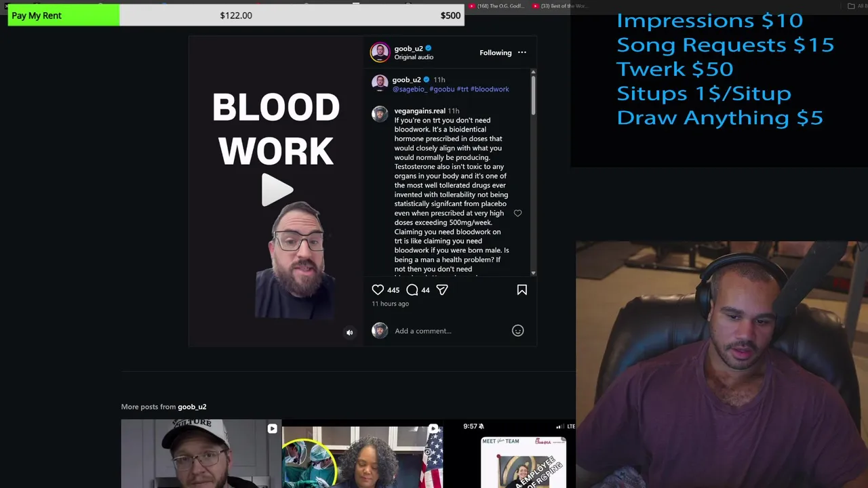This screenshot has height=488, width=868.
Task: Like the post with heart icon
Action: (378, 290)
